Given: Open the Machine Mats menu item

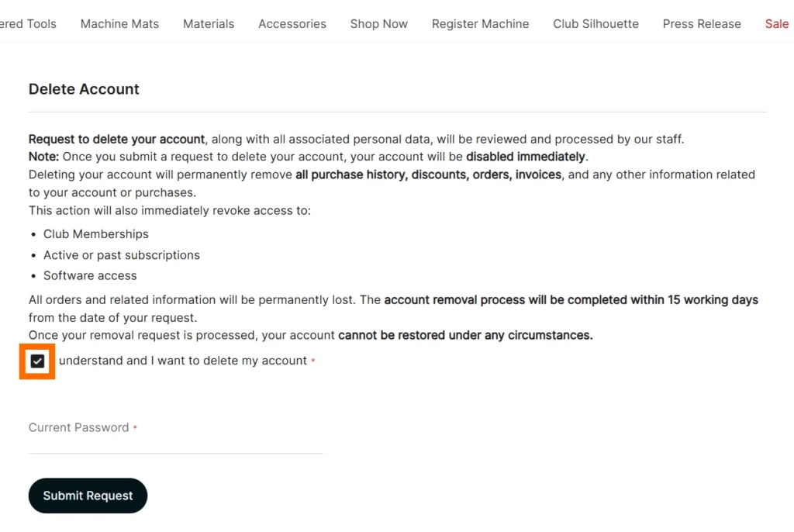Looking at the screenshot, I should (x=119, y=24).
